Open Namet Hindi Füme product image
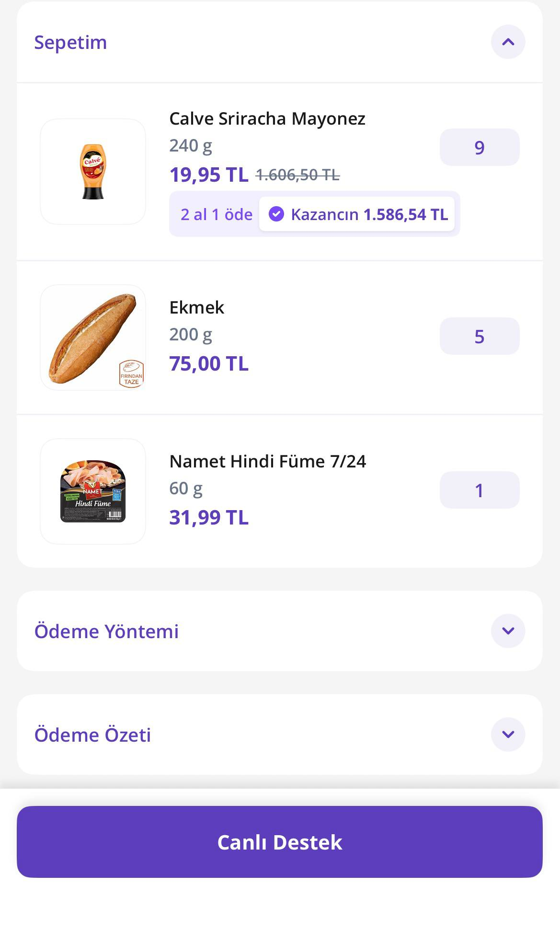 (93, 491)
